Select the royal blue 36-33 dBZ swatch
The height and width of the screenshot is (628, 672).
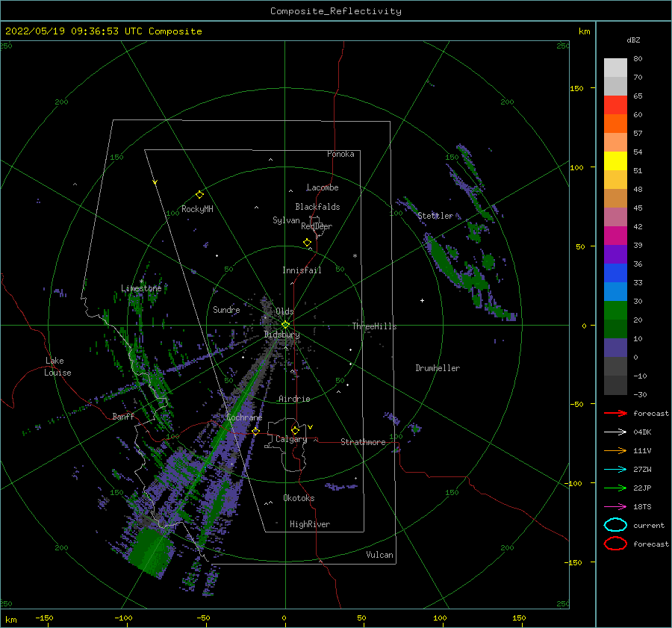tap(615, 273)
